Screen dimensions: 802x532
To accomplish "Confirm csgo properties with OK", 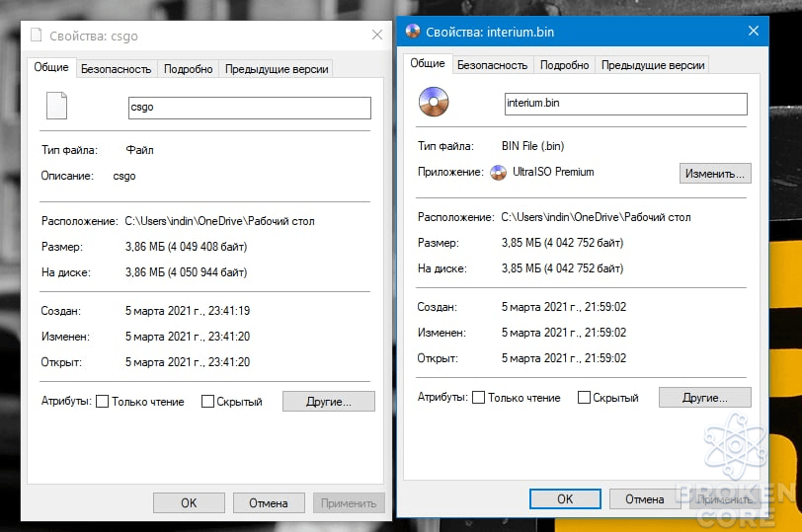I will click(189, 503).
